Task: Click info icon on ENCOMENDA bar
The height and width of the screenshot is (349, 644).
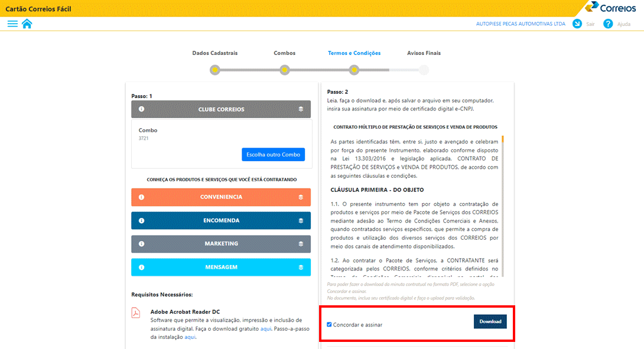Action: point(141,220)
